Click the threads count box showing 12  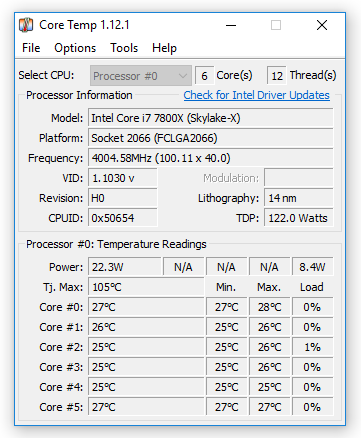click(x=277, y=76)
